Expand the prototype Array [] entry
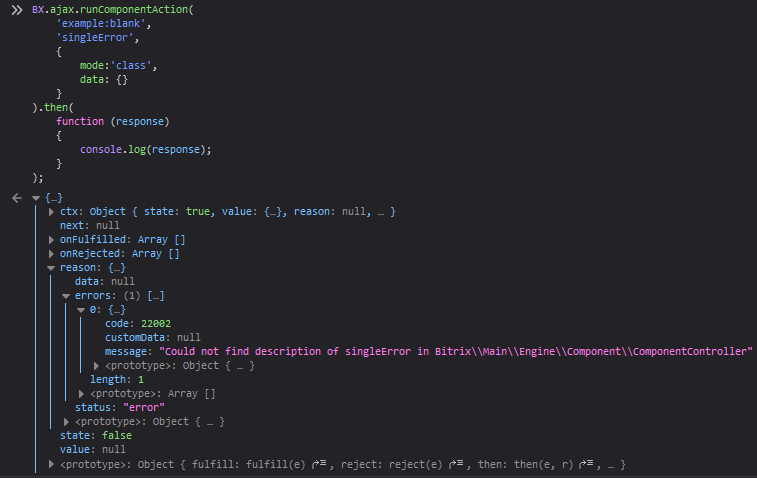The image size is (757, 478). click(81, 394)
